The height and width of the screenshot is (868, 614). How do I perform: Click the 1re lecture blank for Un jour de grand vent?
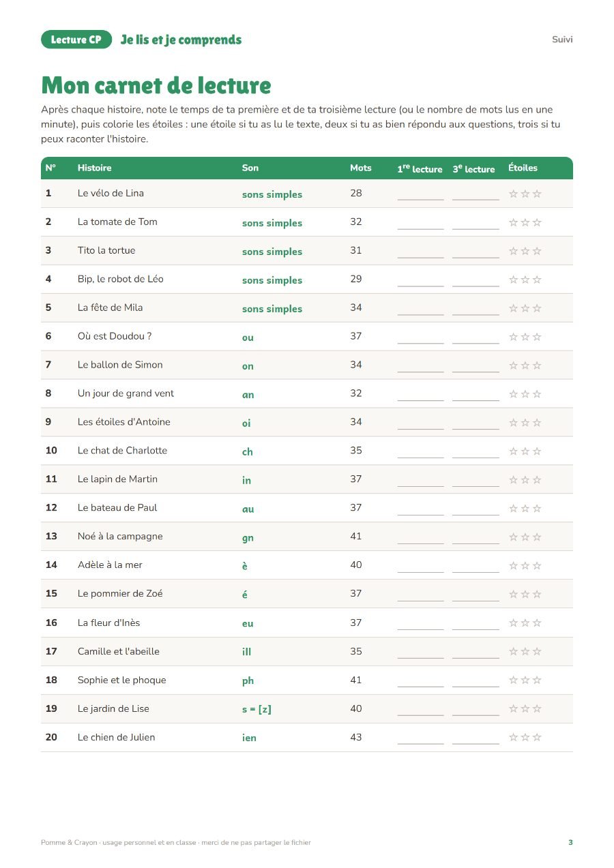pos(420,395)
